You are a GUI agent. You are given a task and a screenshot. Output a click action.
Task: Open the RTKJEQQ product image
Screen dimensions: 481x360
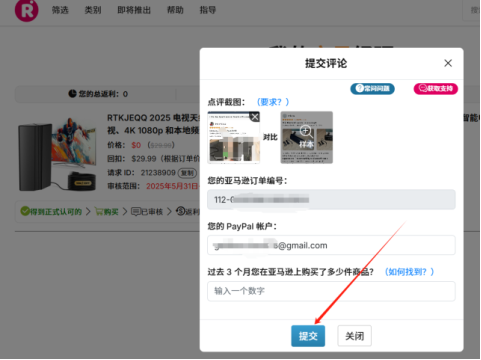point(57,154)
